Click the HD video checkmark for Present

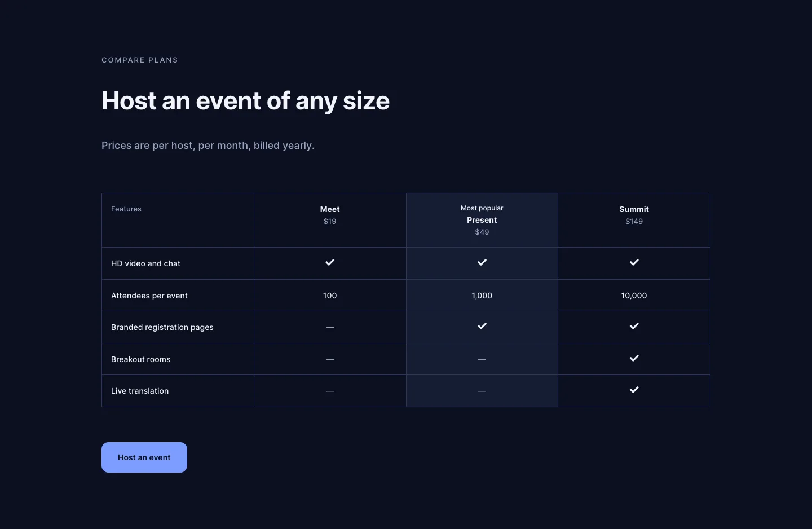point(482,262)
